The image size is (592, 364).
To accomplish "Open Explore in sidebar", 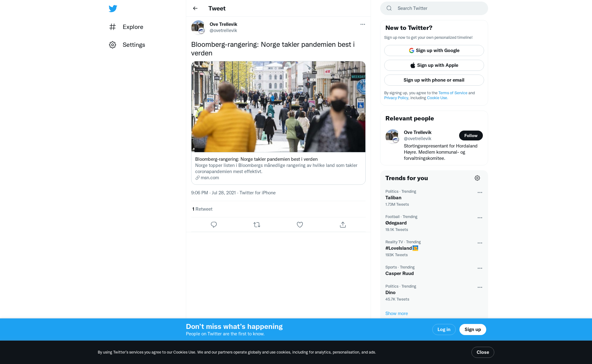I will [133, 27].
